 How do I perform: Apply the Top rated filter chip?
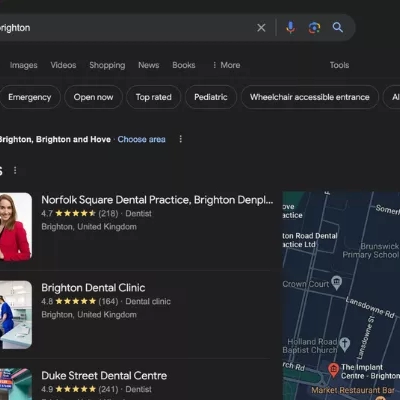[x=153, y=97]
